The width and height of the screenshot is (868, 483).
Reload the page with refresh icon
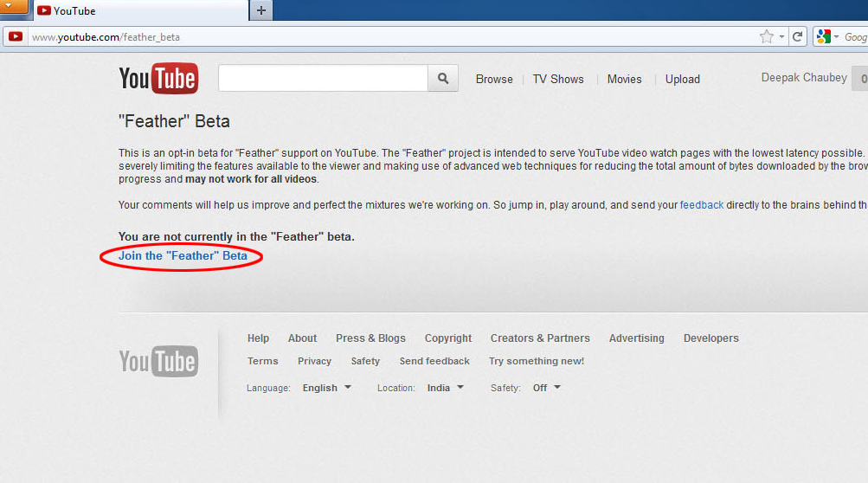coord(797,37)
